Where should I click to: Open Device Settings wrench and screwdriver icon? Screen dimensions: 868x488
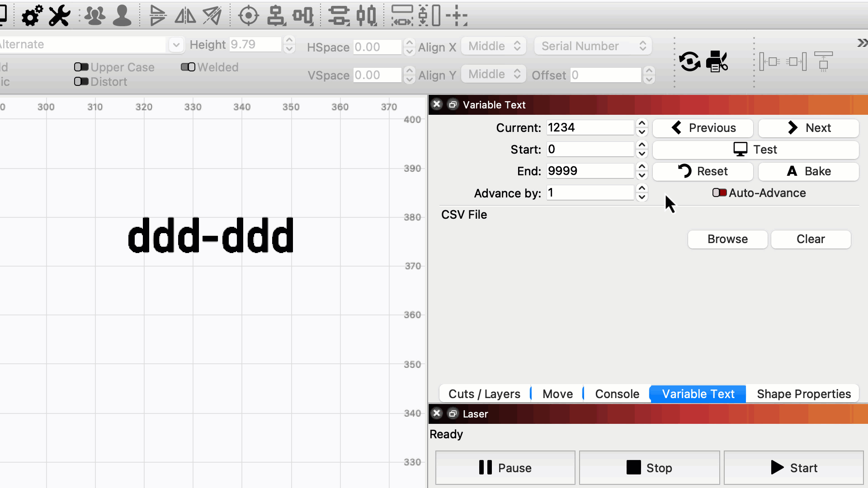[59, 16]
